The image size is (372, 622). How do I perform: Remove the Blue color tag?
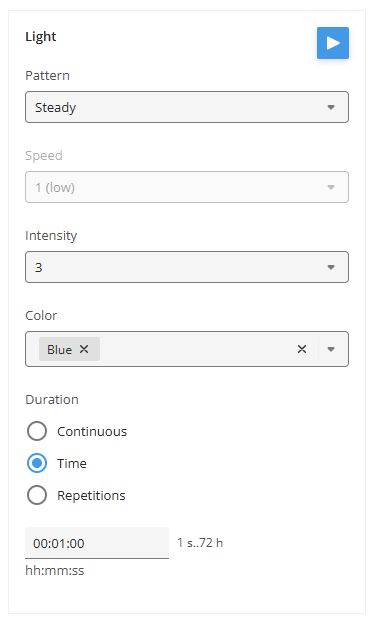[x=84, y=349]
